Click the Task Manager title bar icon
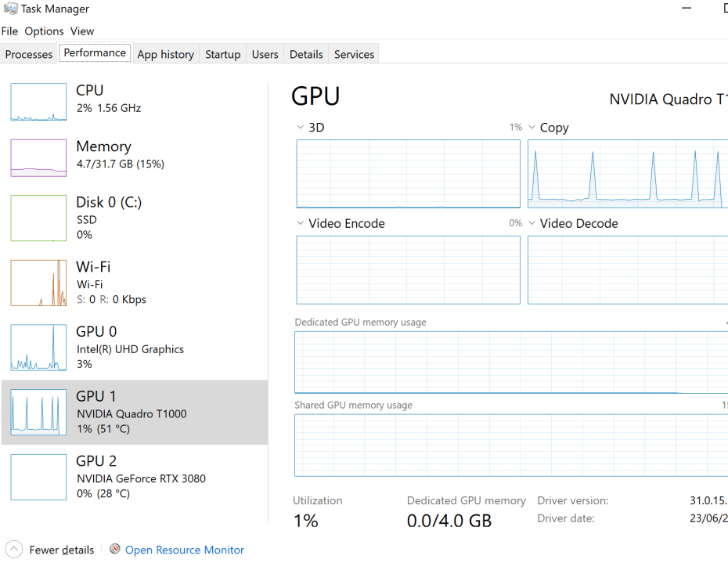The height and width of the screenshot is (570, 728). pyautogui.click(x=10, y=9)
